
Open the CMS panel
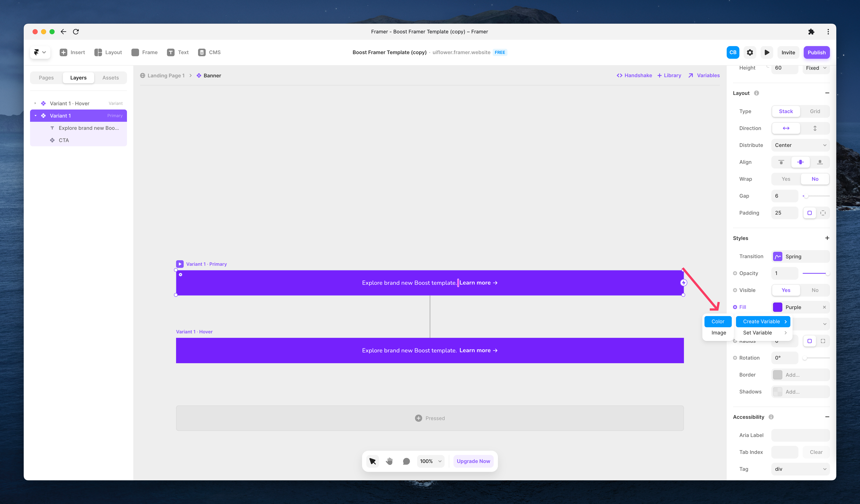tap(209, 52)
